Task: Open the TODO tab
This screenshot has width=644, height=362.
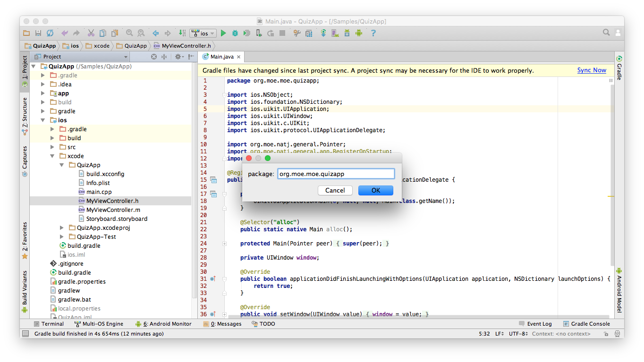Action: (263, 324)
